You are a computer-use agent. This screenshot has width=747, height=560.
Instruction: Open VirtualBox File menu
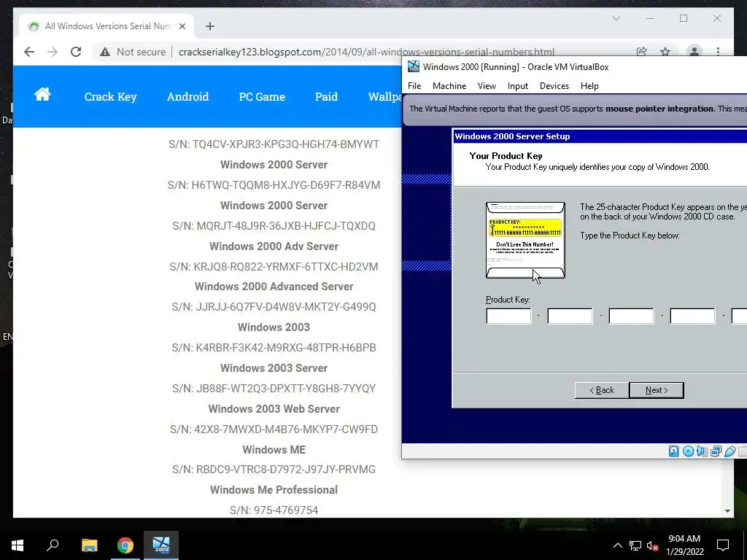click(x=414, y=86)
